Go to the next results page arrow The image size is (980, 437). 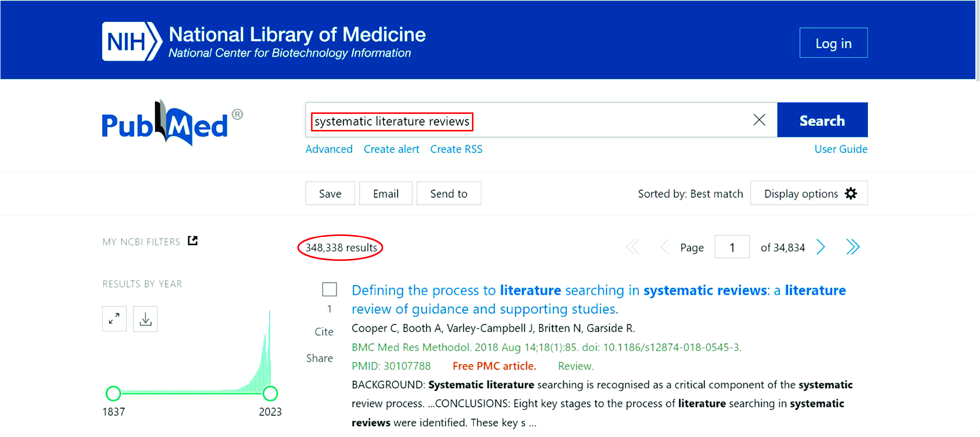click(x=821, y=247)
